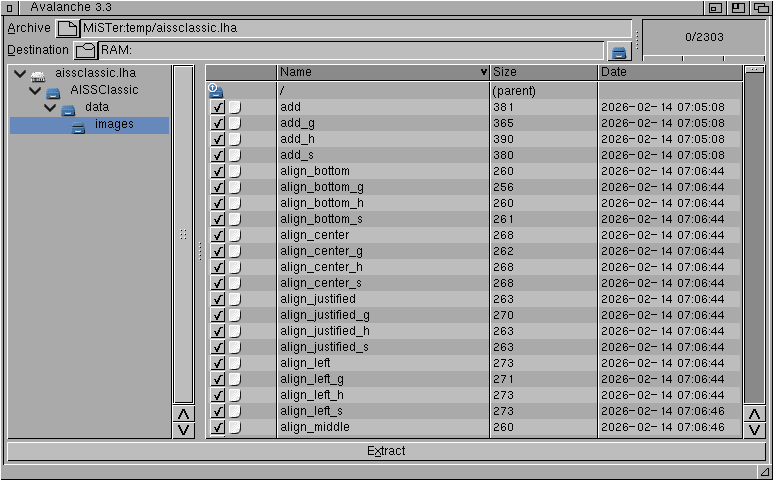The width and height of the screenshot is (773, 480).
Task: Sort the list by Date column
Action: (x=670, y=72)
